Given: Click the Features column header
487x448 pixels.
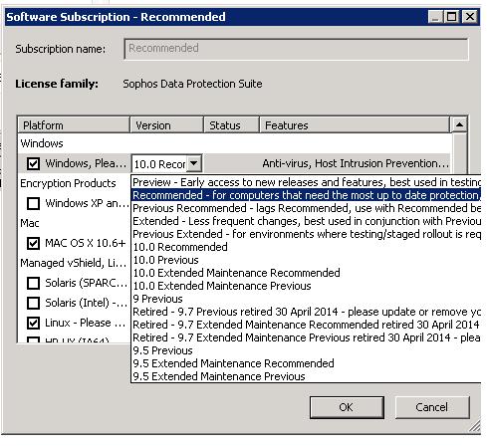Looking at the screenshot, I should 355,125.
